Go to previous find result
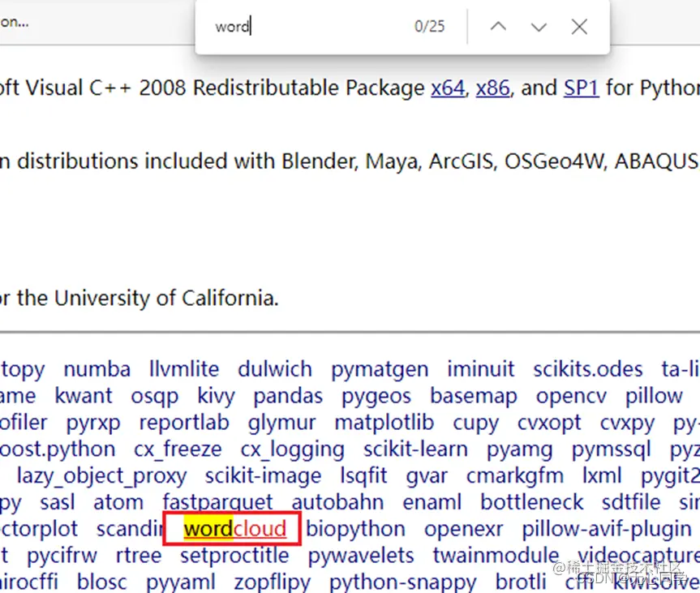This screenshot has width=700, height=593. pyautogui.click(x=498, y=26)
